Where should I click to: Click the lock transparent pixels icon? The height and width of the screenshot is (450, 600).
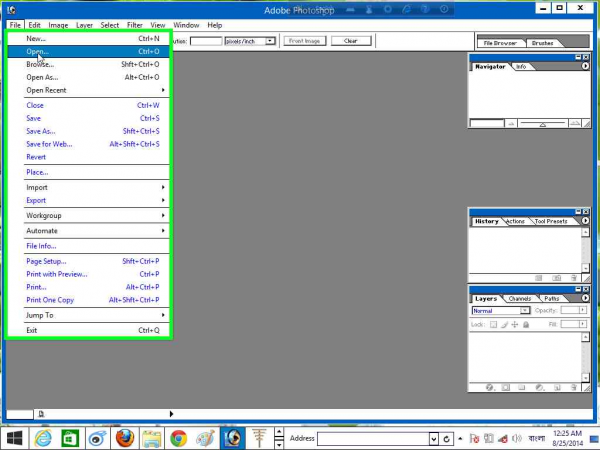[x=494, y=324]
